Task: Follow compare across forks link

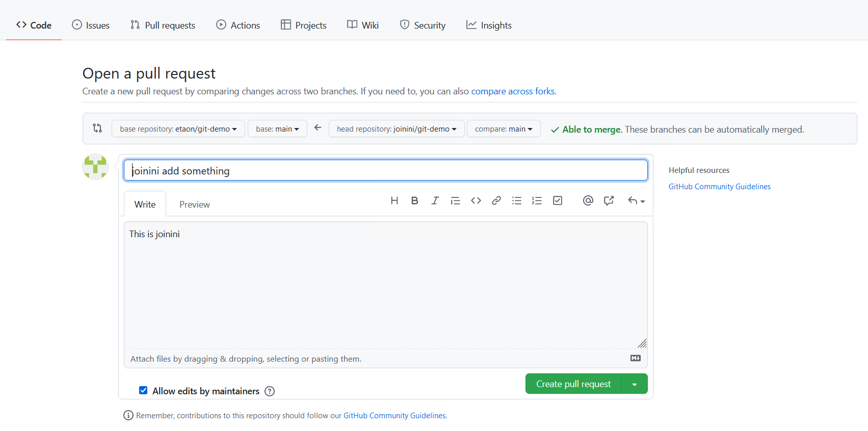Action: pyautogui.click(x=513, y=91)
